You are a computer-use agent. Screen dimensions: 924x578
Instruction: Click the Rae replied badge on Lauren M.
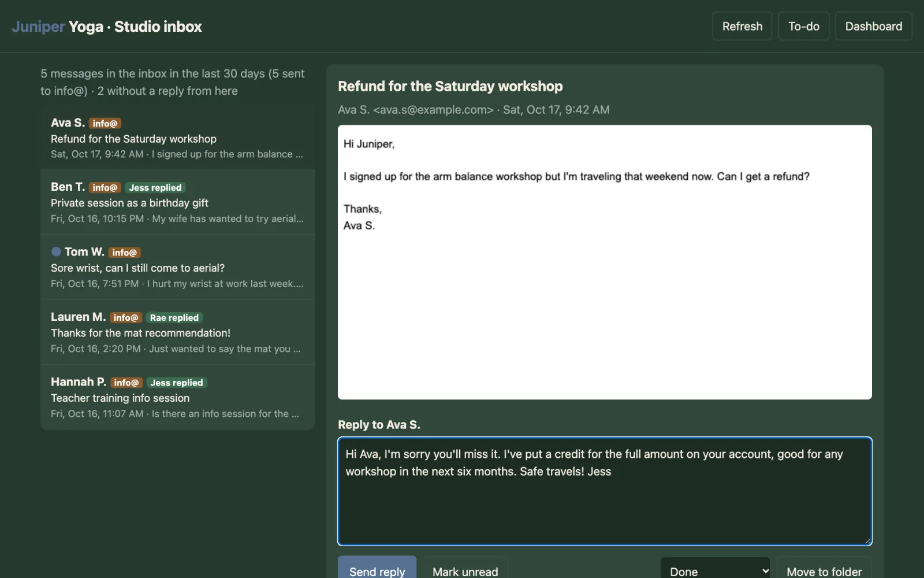[x=174, y=317]
